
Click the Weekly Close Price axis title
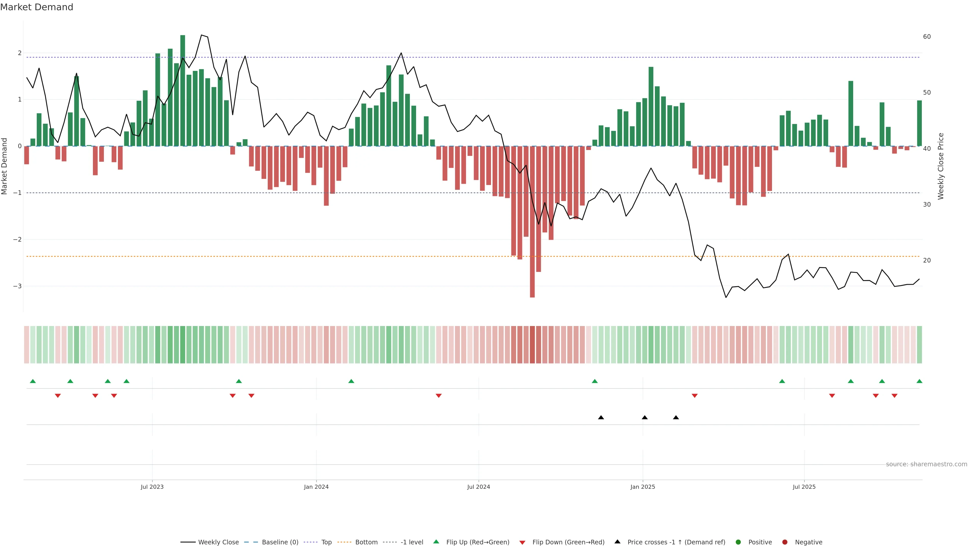941,166
